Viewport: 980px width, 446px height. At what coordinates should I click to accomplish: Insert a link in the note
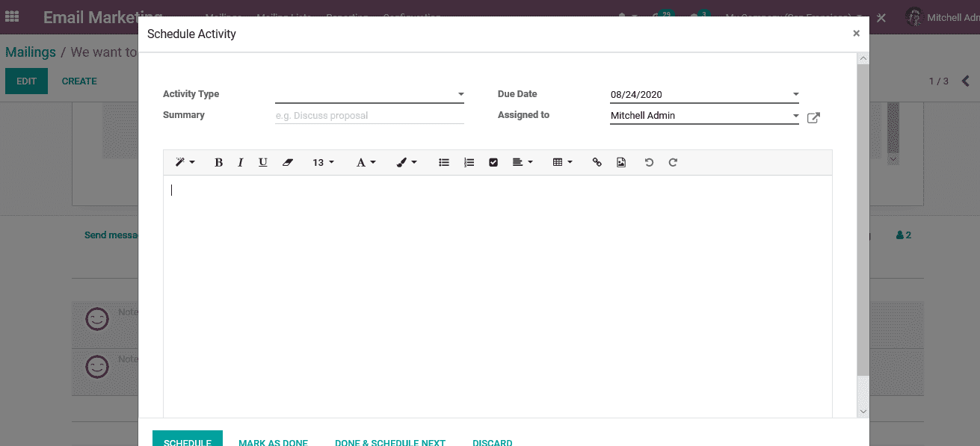click(x=597, y=162)
